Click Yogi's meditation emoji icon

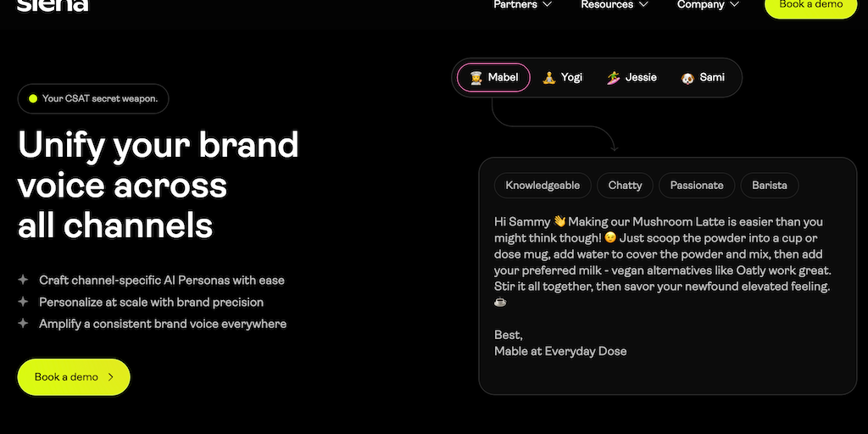(x=548, y=78)
